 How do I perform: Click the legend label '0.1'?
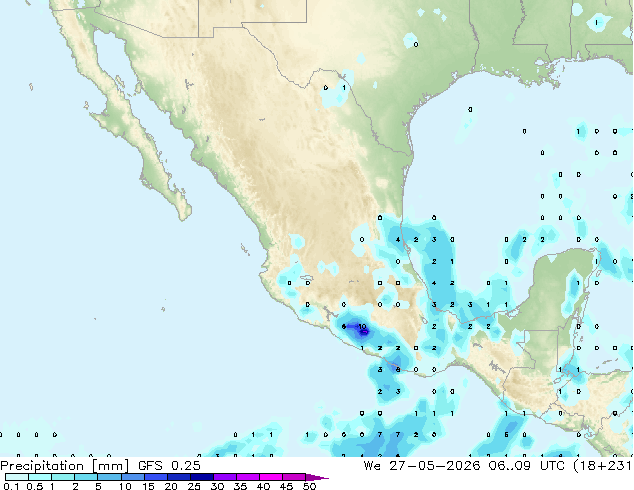pos(11,486)
